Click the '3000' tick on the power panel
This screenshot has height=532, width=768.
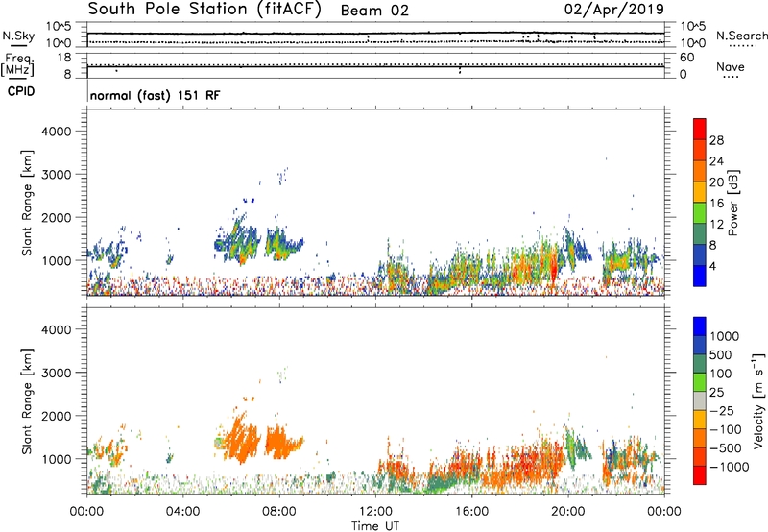click(x=56, y=175)
